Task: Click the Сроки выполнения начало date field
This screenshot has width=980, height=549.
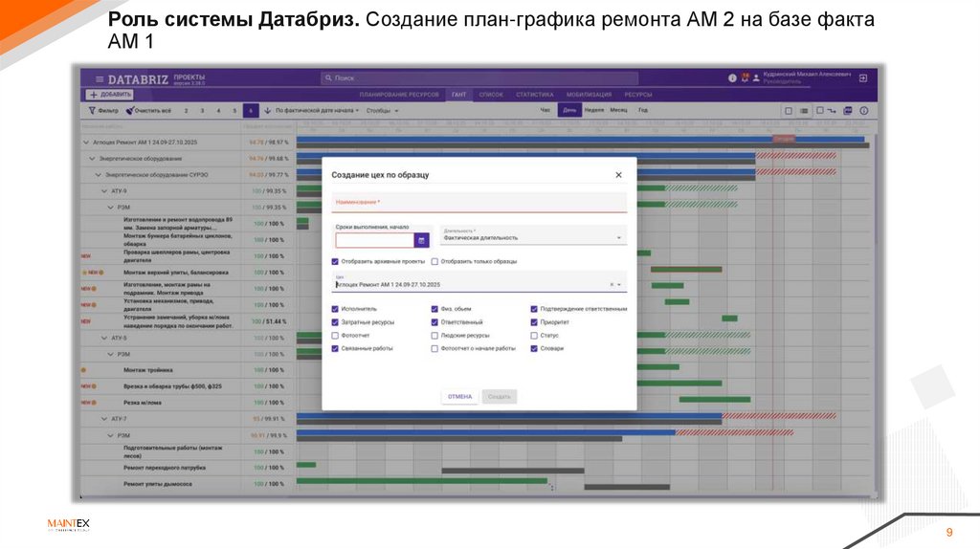Action: (x=374, y=240)
